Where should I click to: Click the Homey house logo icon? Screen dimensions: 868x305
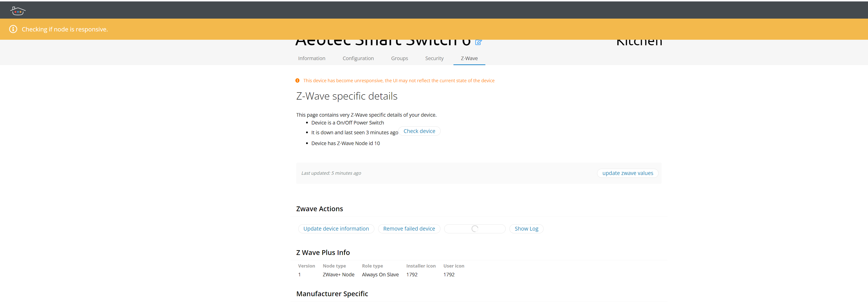click(x=18, y=11)
